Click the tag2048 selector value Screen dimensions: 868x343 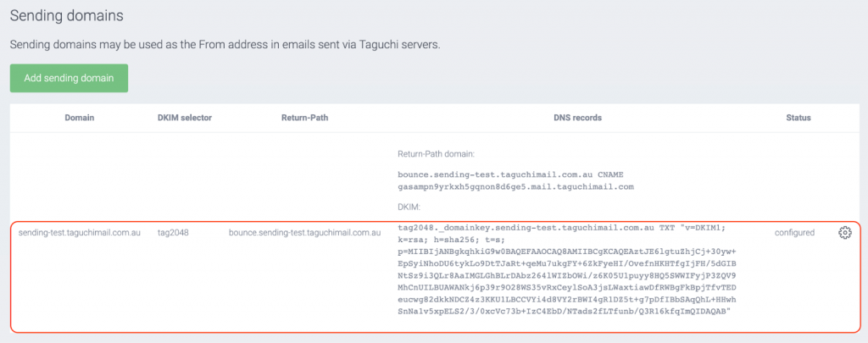(x=173, y=233)
